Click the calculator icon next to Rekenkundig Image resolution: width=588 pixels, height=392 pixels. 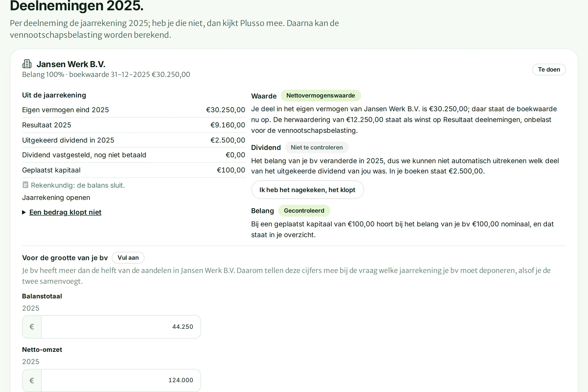[x=25, y=185]
